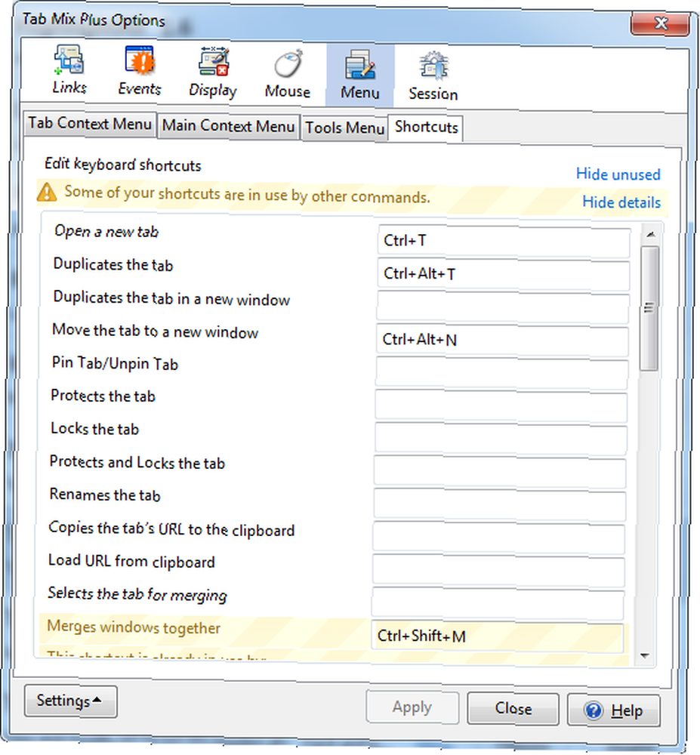Select the Menu options panel
Viewport: 700px width, 755px height.
click(360, 75)
